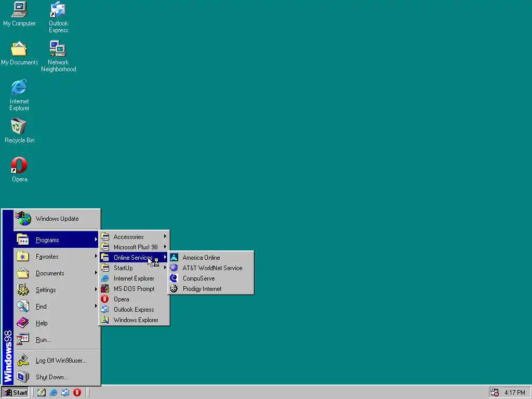This screenshot has width=532, height=399.
Task: Click the America Online triangle icon
Action: 174,258
